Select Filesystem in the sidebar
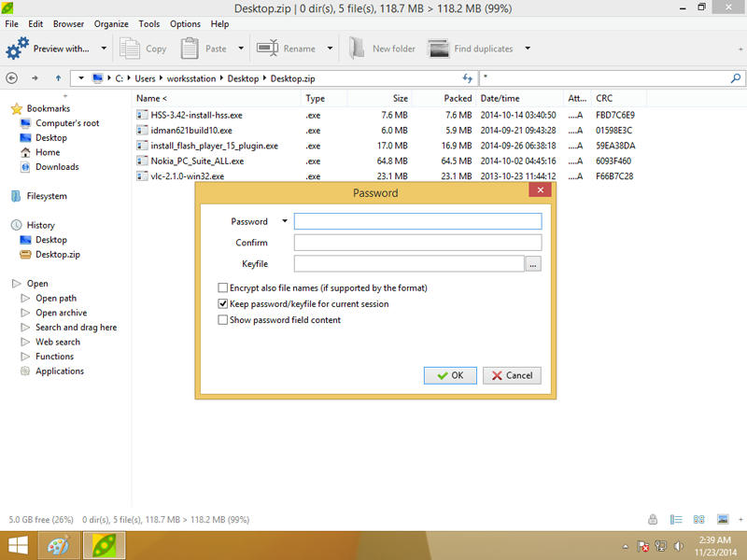 click(x=47, y=196)
